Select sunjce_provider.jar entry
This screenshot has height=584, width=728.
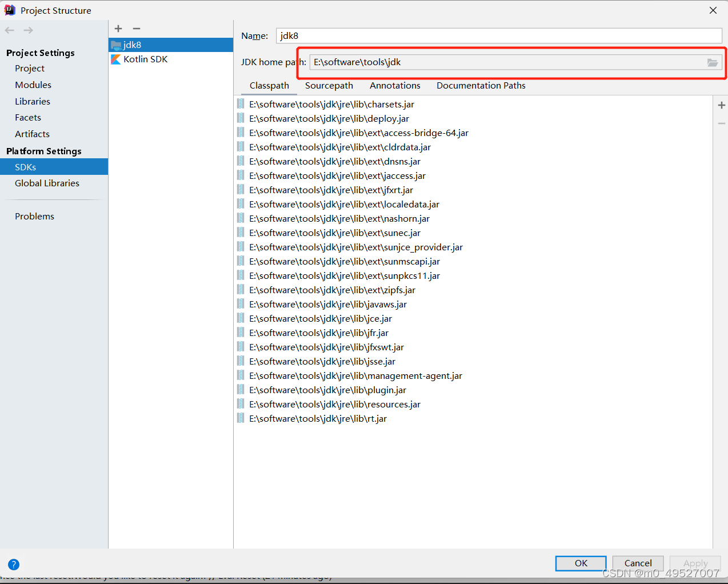356,247
